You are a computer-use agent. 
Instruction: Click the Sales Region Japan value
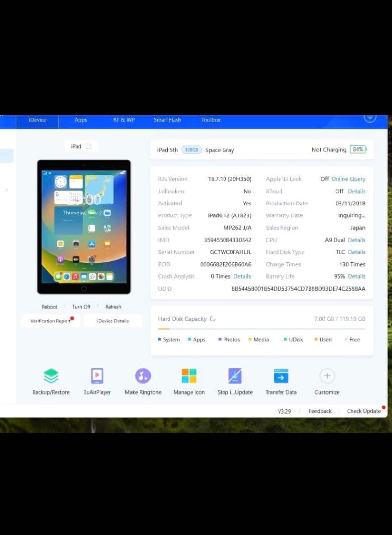coord(358,228)
